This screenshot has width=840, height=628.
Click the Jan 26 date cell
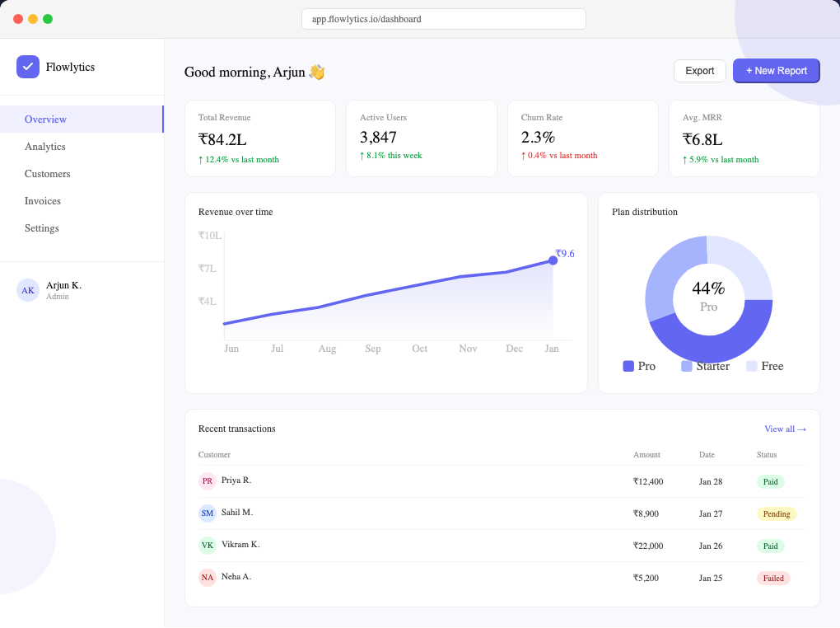pos(711,546)
